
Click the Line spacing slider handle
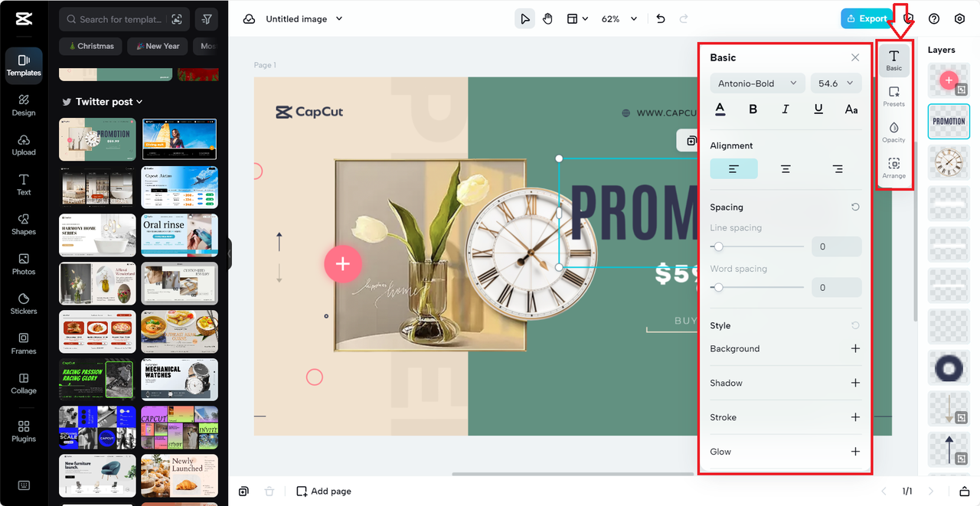717,246
